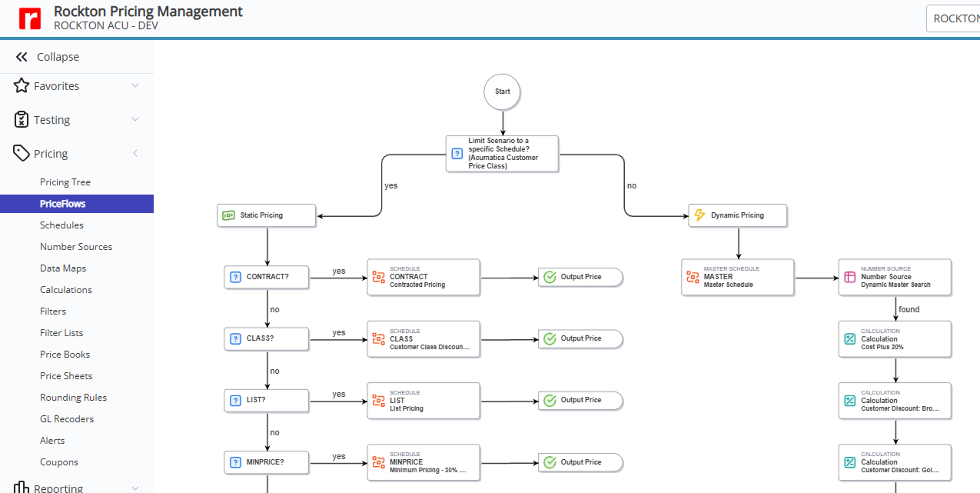Click percent icon on Customer Discount: Bro calculation
Viewport: 980px width, 493px height.
coord(850,400)
